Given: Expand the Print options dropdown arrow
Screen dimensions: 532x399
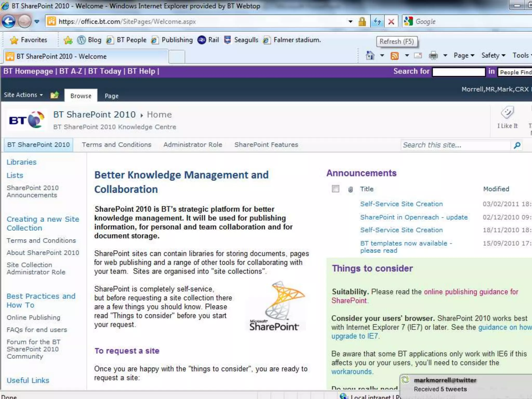Looking at the screenshot, I should pos(445,55).
